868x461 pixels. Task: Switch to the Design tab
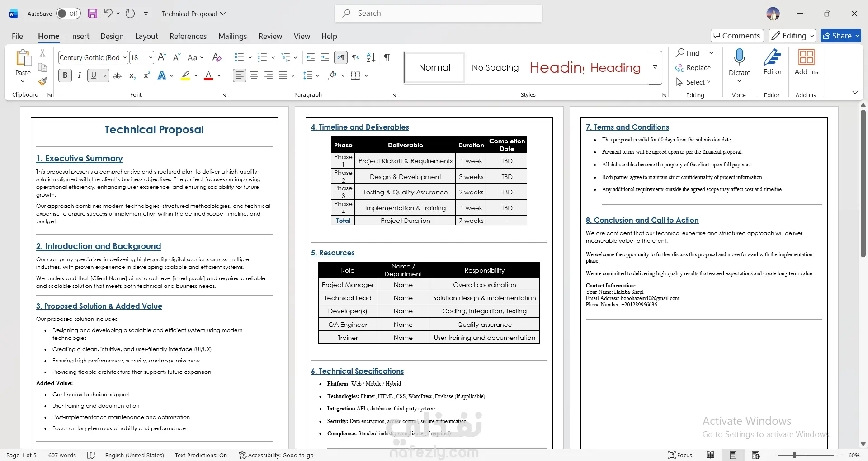point(112,36)
